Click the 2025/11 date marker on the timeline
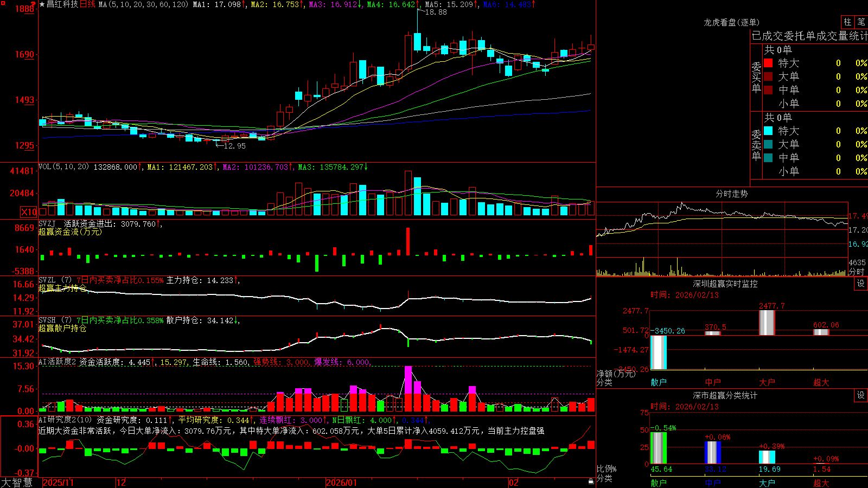The height and width of the screenshot is (488, 868). (58, 483)
